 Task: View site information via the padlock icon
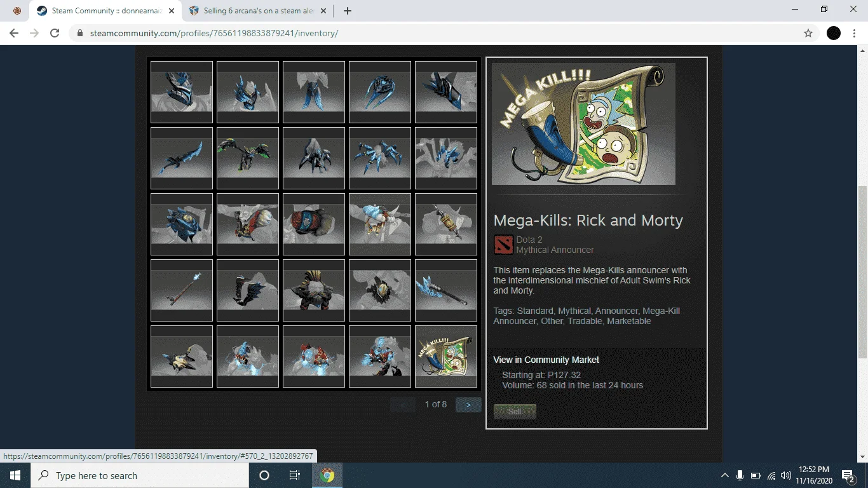click(80, 33)
